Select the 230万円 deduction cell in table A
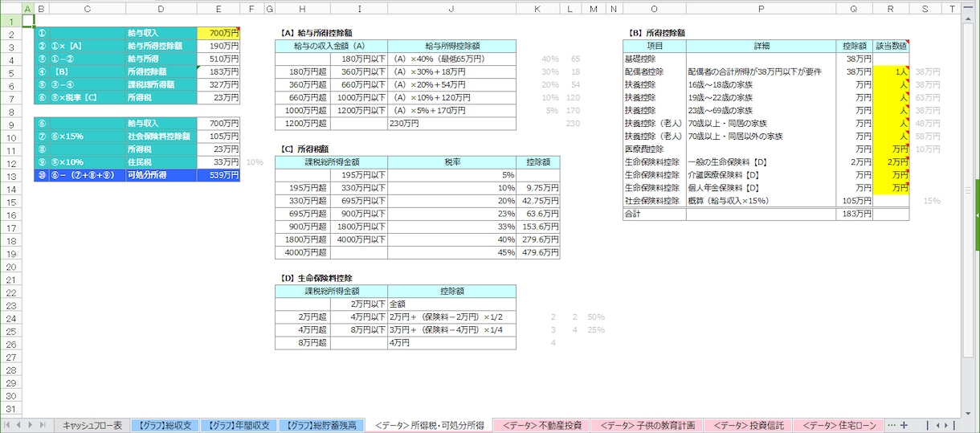Image resolution: width=980 pixels, height=433 pixels. [451, 124]
